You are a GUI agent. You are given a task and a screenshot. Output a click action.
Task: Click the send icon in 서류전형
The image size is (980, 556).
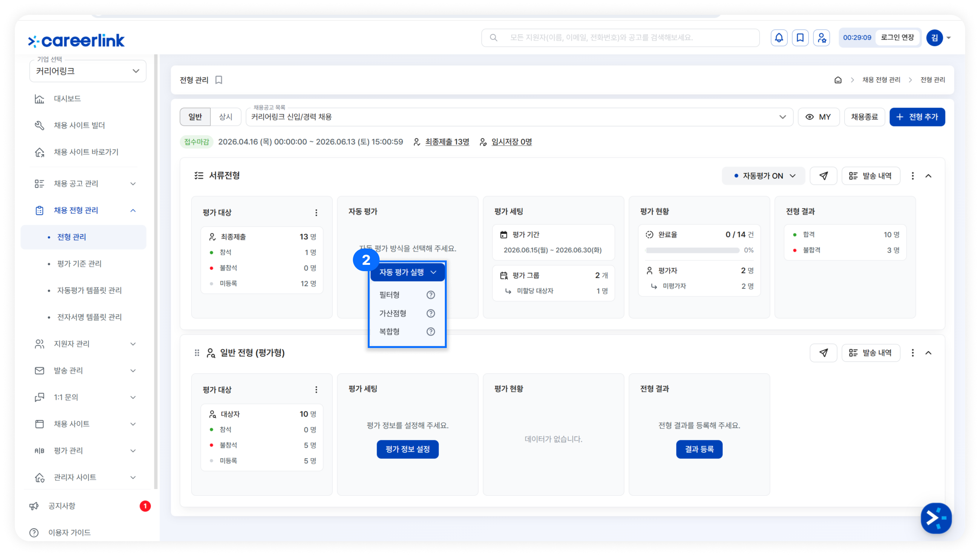pos(823,176)
